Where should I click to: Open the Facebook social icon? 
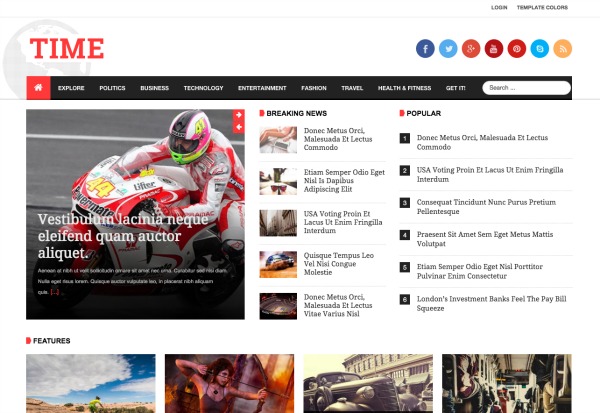click(x=425, y=49)
